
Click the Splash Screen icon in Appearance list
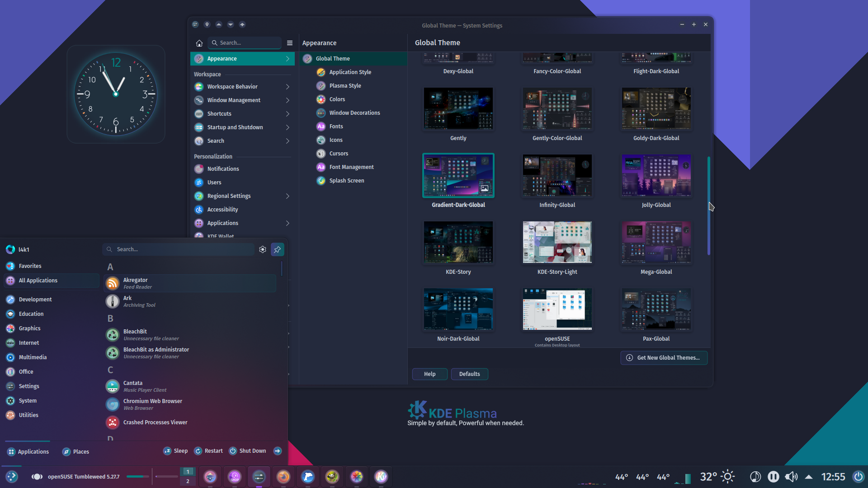(x=321, y=181)
